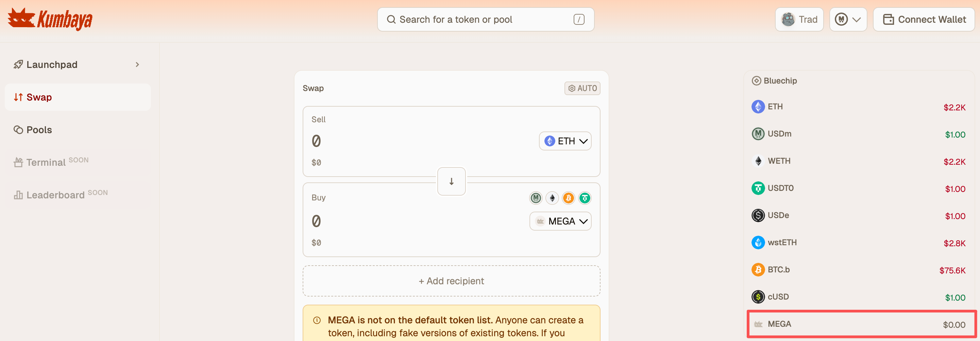This screenshot has height=341, width=980.
Task: Select the WETH quick-pick icon in Buy
Action: [x=552, y=198]
